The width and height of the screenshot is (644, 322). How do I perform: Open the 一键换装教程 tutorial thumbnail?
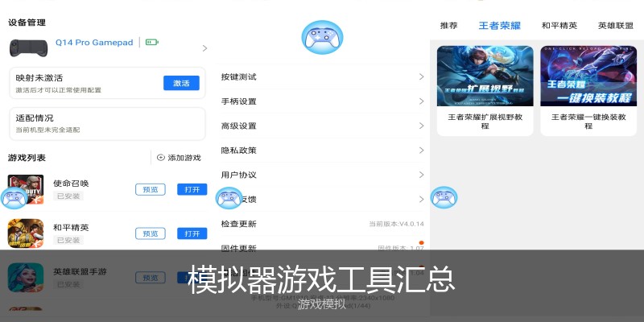[x=588, y=76]
